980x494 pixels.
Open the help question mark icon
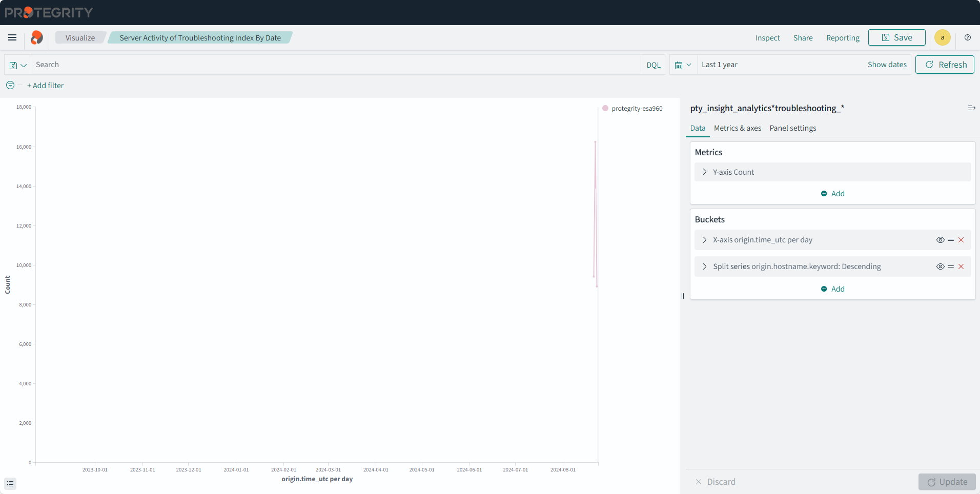[967, 37]
